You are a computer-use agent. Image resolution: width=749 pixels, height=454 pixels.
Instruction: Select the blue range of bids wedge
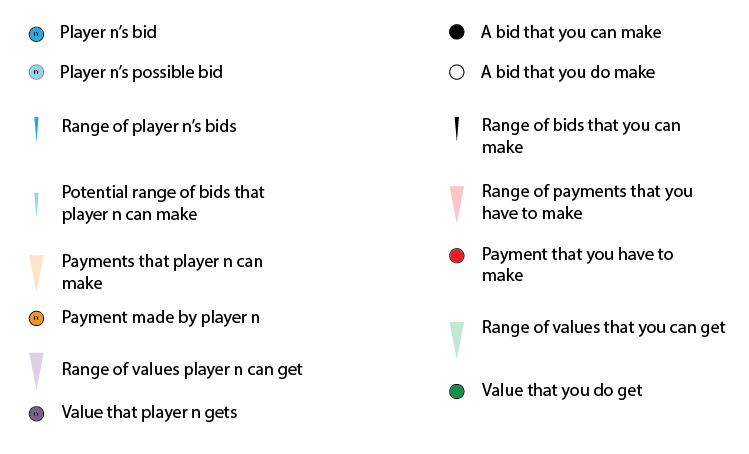(36, 129)
